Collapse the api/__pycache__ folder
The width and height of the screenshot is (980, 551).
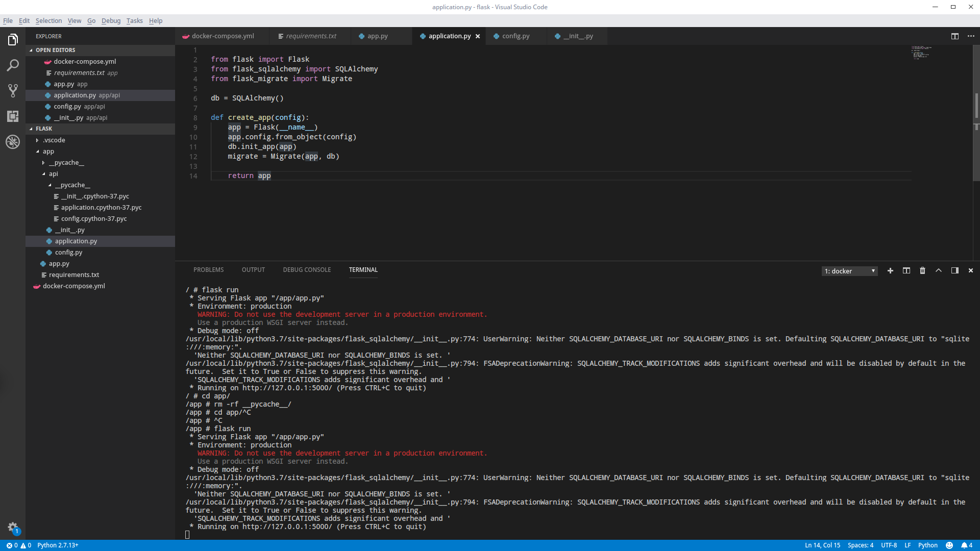click(50, 185)
